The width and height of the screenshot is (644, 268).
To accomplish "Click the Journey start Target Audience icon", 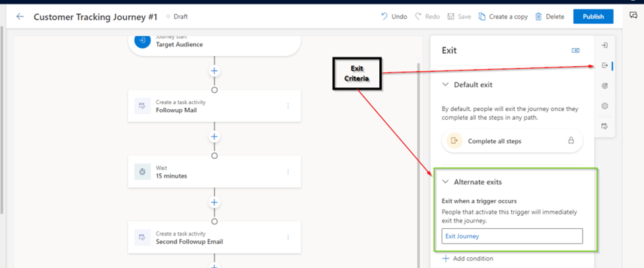I will point(143,40).
